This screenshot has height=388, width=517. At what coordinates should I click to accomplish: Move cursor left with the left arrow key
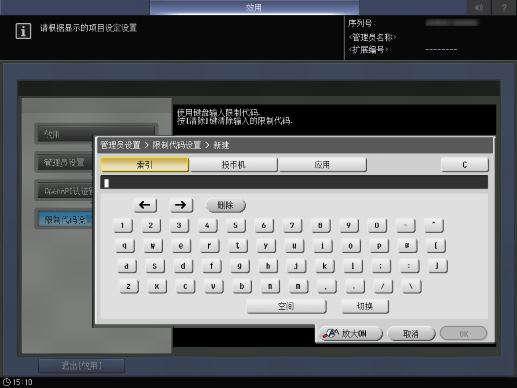145,205
